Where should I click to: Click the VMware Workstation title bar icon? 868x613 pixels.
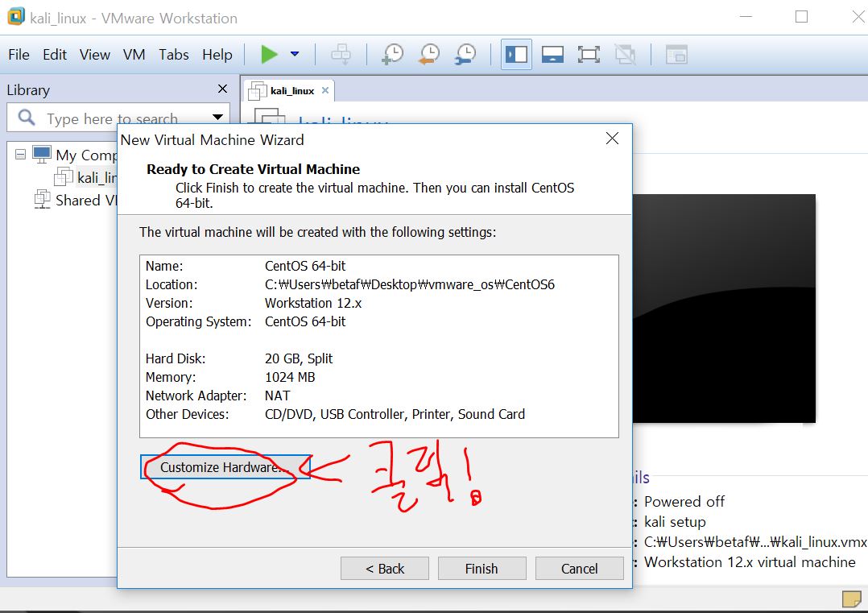pos(15,17)
